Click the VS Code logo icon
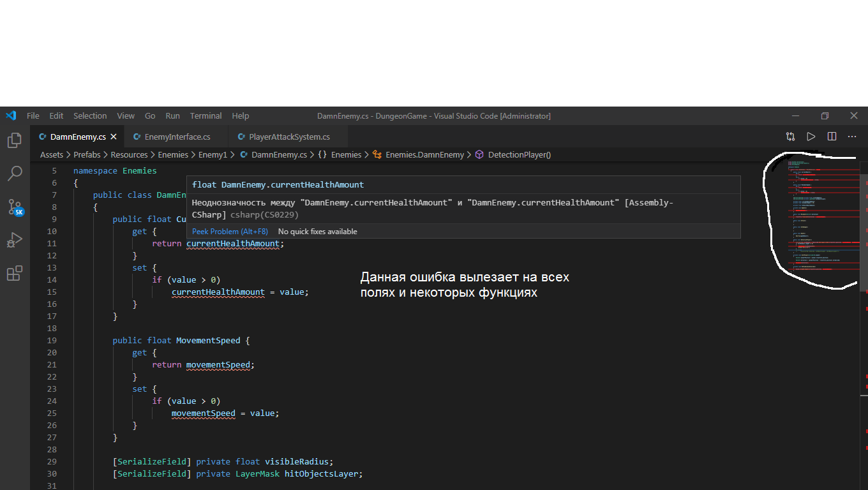Screen dimensions: 868x490 [x=11, y=115]
